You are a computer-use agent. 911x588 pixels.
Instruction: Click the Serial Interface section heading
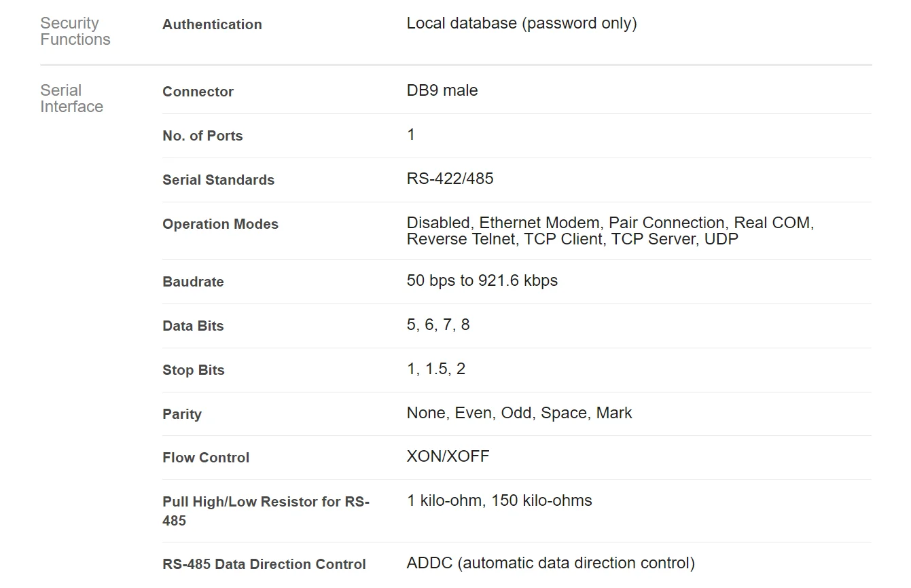click(x=71, y=98)
